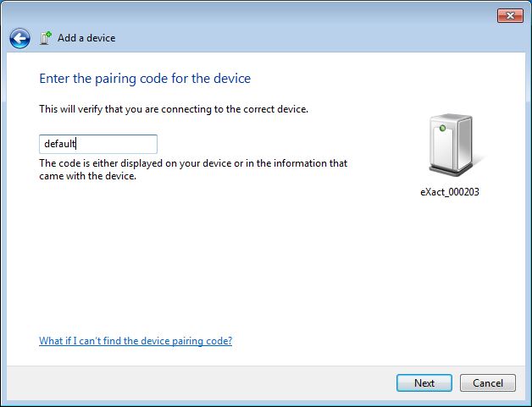Click the eXact_000203 device name label
The image size is (532, 407).
450,192
